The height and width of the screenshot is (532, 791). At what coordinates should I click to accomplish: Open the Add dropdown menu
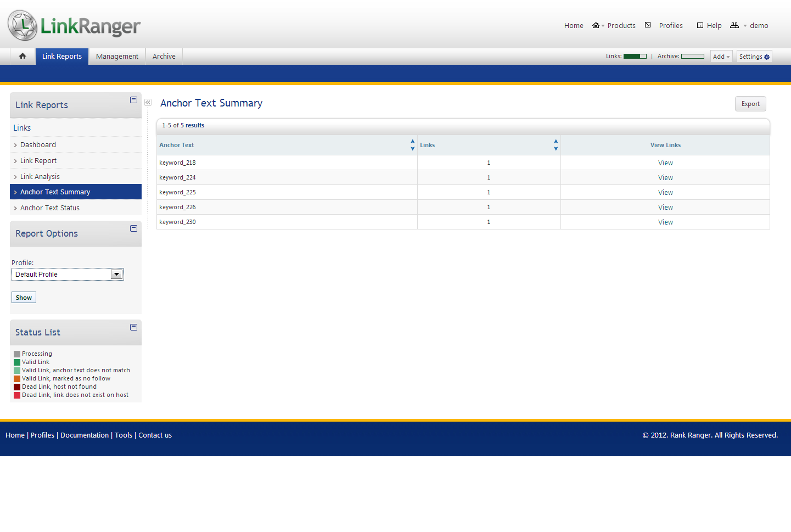721,57
